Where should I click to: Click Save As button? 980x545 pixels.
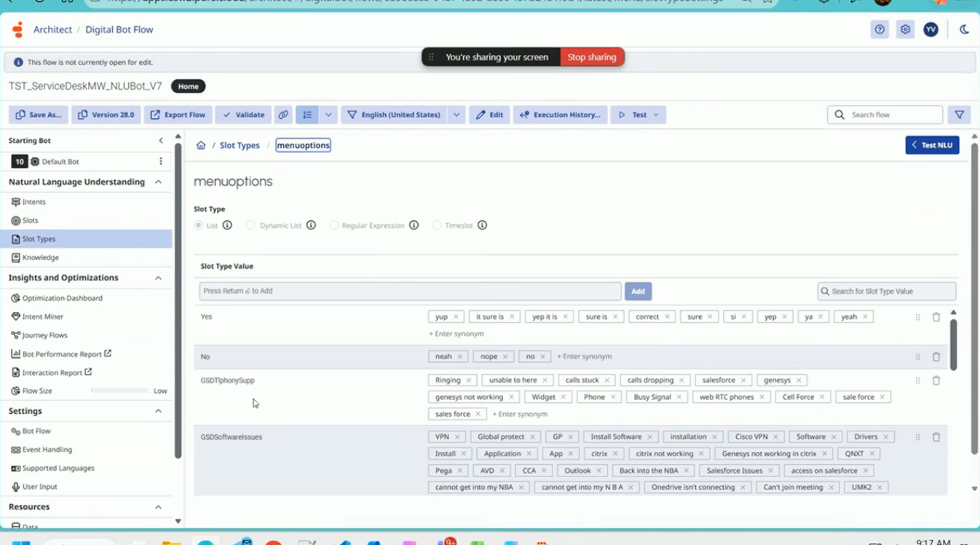pyautogui.click(x=38, y=115)
